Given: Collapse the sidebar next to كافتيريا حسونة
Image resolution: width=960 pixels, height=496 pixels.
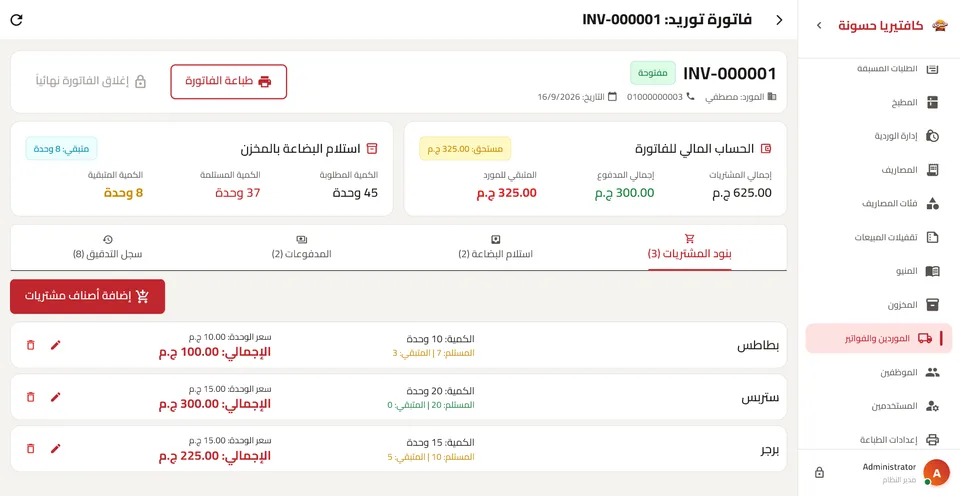Looking at the screenshot, I should (x=819, y=25).
